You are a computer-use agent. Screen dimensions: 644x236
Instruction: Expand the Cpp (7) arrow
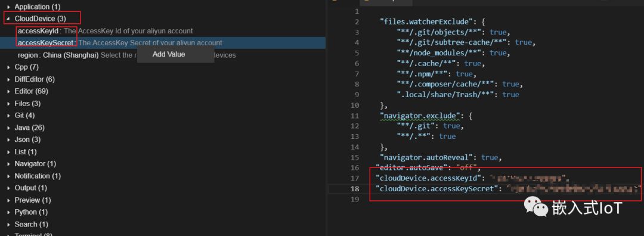(8, 67)
